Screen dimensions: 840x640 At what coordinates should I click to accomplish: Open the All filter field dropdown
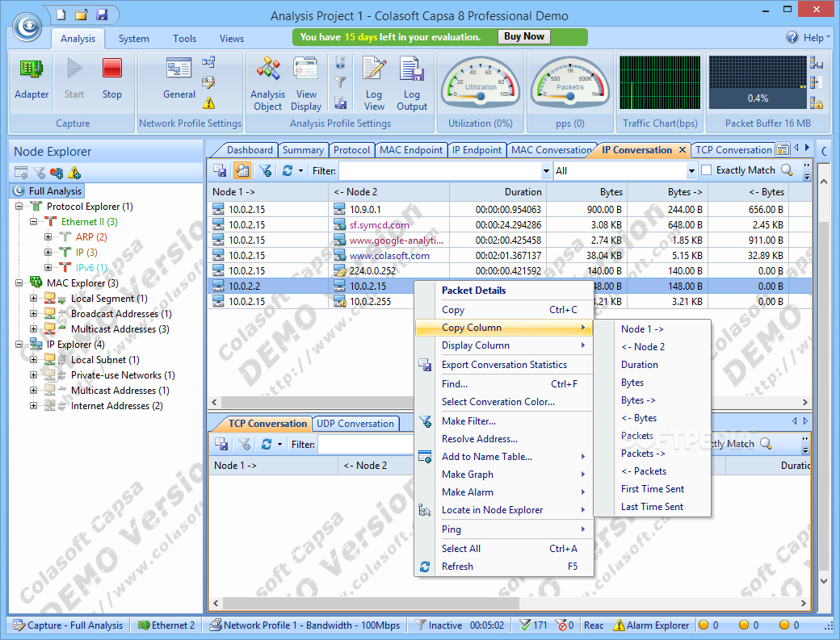click(x=691, y=171)
